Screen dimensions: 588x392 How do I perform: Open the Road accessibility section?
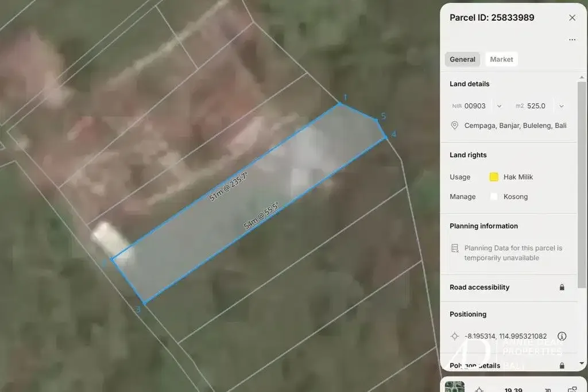click(x=508, y=288)
